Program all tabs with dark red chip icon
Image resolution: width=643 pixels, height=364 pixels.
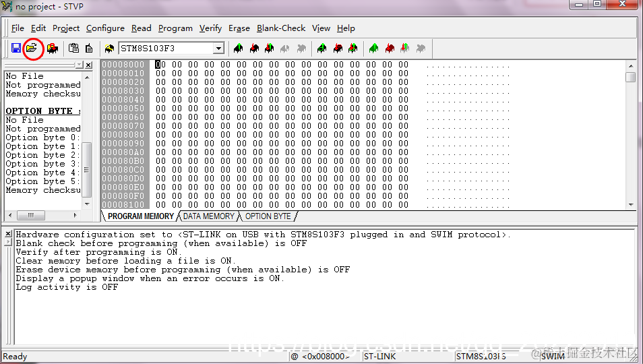[x=390, y=49]
